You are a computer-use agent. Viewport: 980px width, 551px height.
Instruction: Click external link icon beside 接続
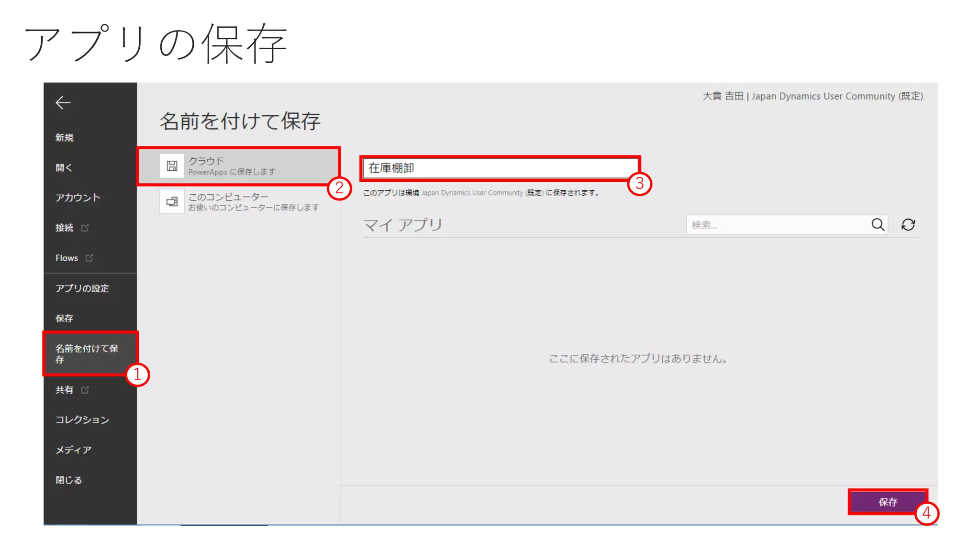point(85,228)
